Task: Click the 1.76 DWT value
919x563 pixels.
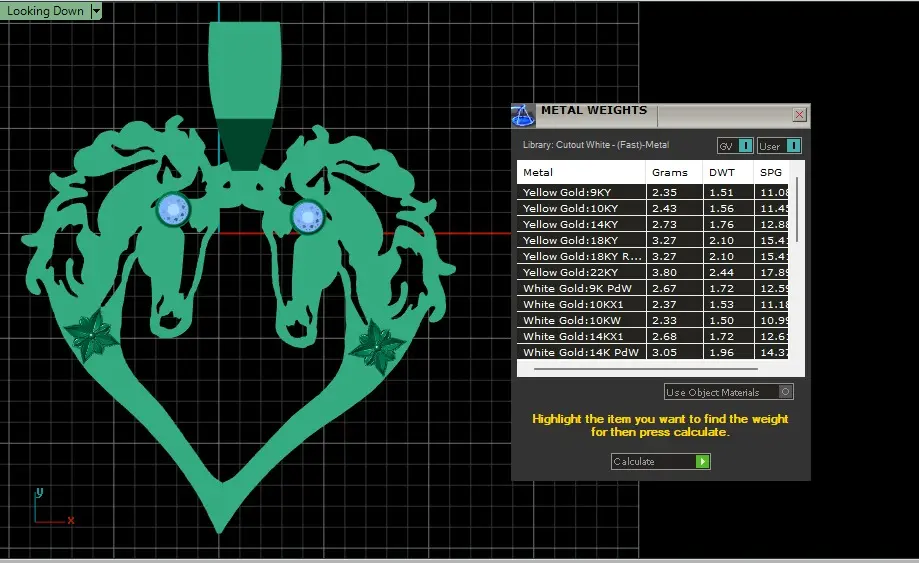Action: [721, 224]
